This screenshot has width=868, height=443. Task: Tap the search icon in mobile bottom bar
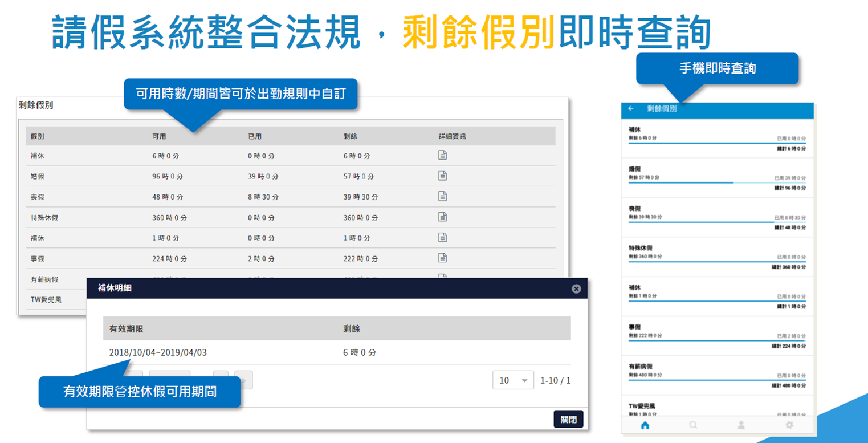[693, 425]
